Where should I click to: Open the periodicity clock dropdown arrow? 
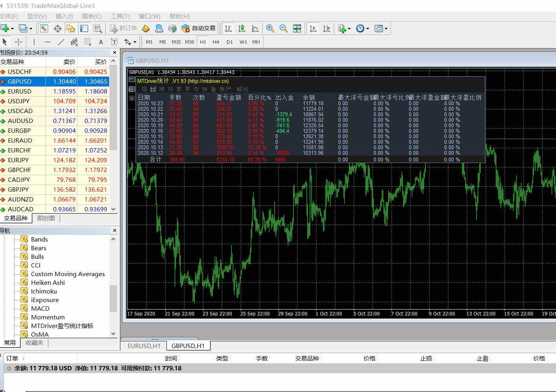click(368, 29)
